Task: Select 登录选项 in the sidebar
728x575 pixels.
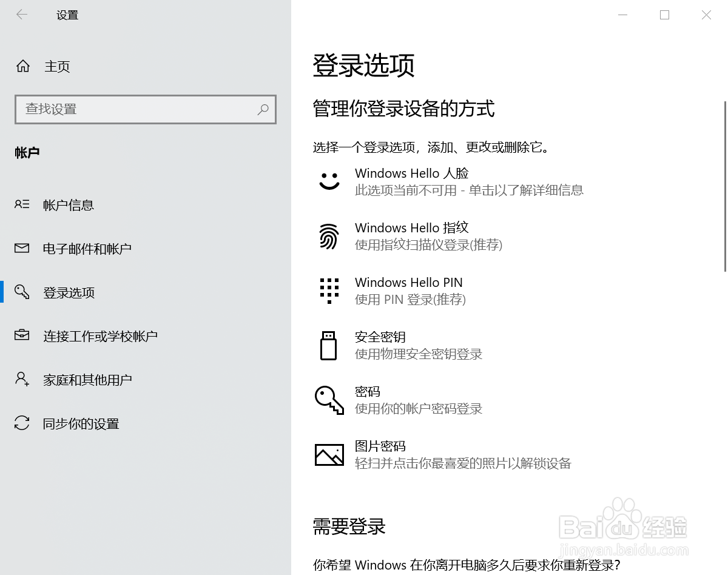Action: [x=69, y=292]
